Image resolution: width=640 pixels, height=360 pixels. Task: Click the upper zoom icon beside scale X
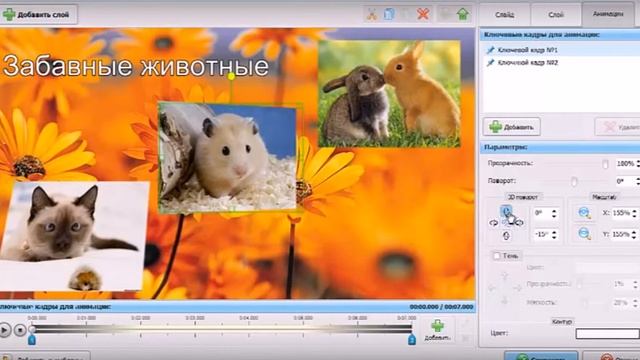(584, 213)
